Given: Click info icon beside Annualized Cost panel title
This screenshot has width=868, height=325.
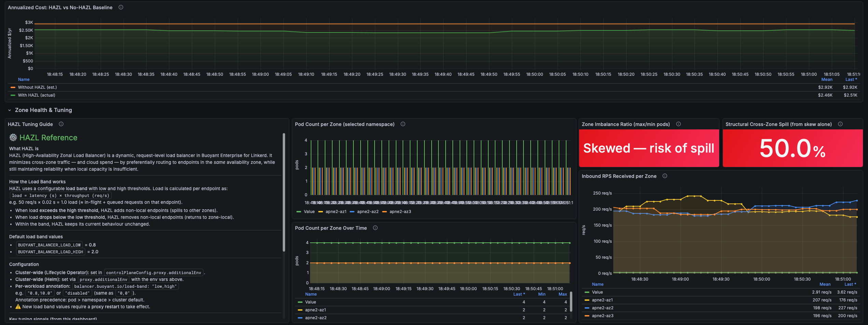Looking at the screenshot, I should click(121, 8).
